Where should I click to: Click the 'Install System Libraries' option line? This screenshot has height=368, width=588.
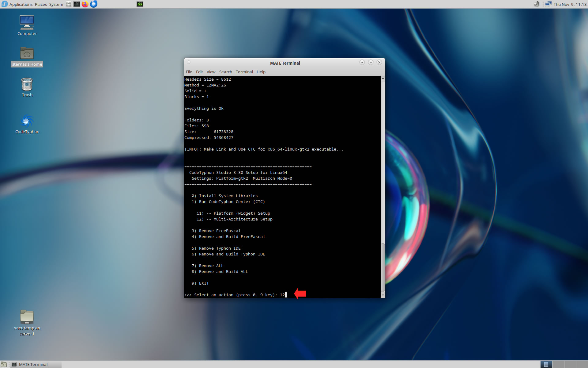click(224, 196)
